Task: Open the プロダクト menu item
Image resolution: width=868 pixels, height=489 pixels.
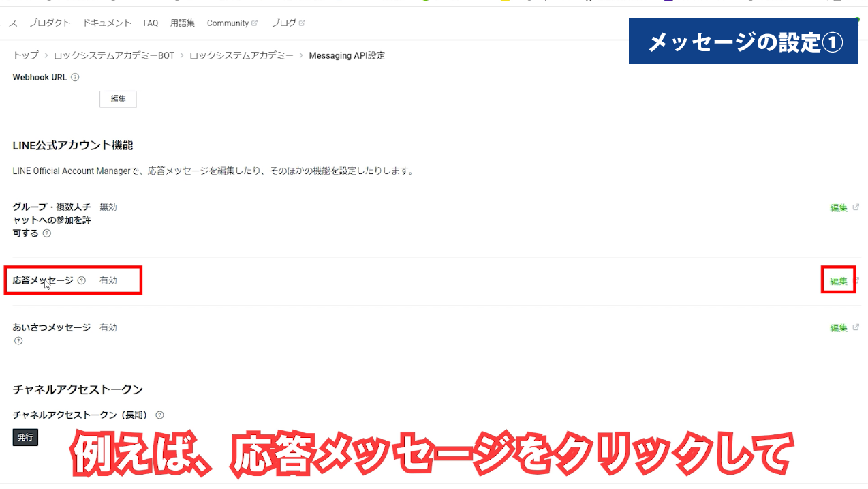Action: 49,23
